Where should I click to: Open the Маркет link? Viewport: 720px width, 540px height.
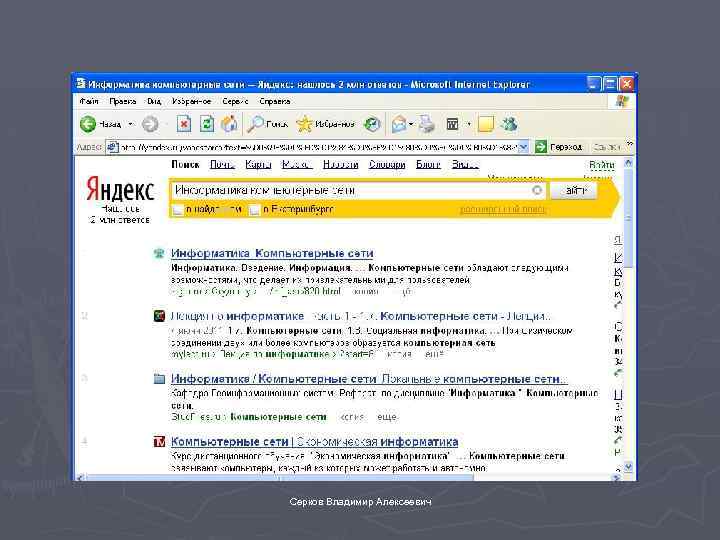(x=297, y=164)
